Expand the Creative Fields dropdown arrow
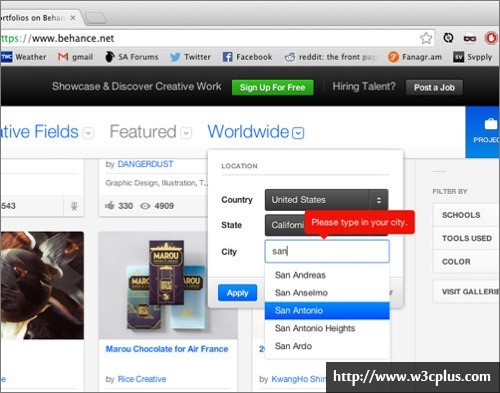The image size is (500, 393). click(x=88, y=133)
